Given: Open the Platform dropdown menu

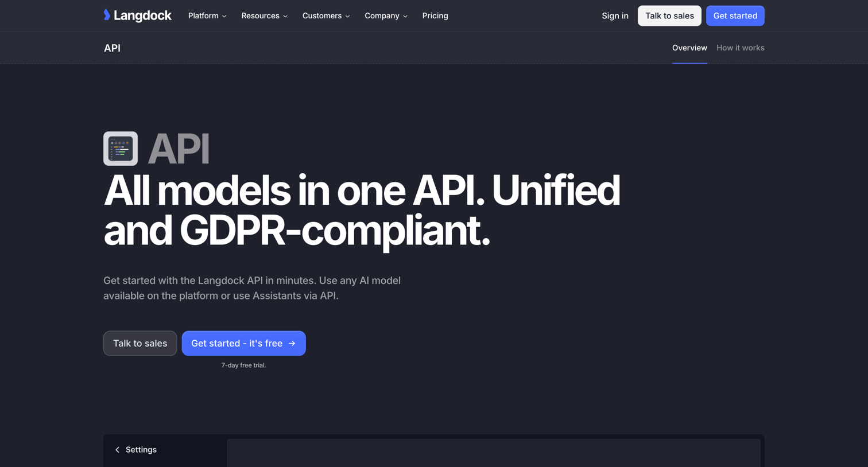Looking at the screenshot, I should [207, 16].
